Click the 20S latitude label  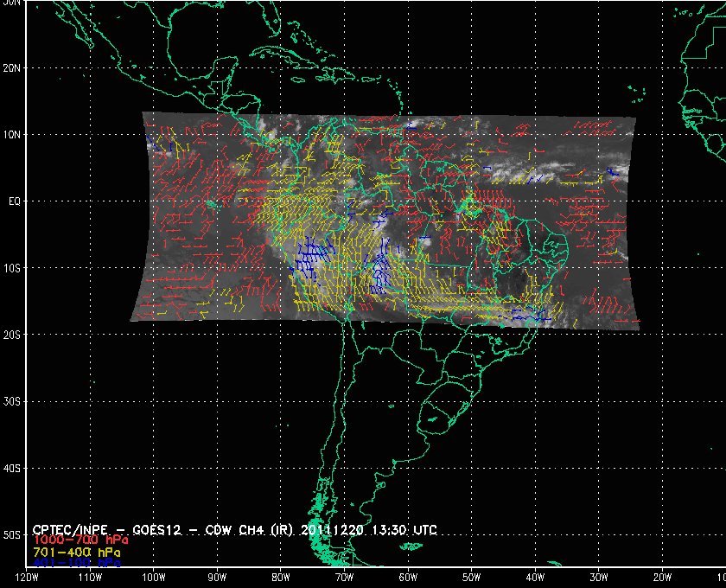11,335
